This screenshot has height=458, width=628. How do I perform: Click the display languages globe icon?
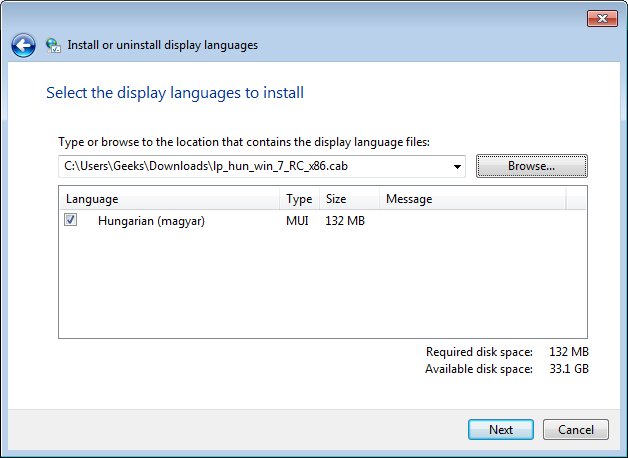[53, 46]
